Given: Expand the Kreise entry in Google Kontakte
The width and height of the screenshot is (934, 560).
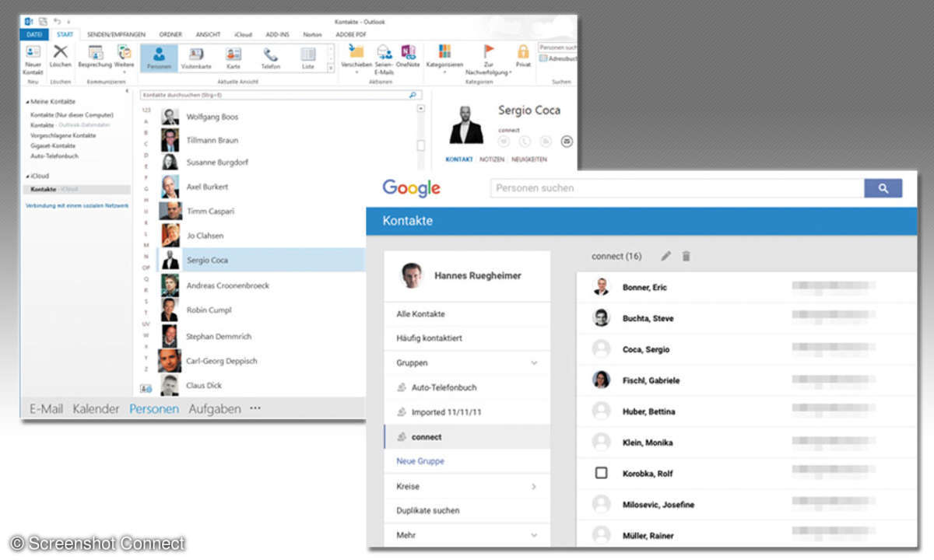Looking at the screenshot, I should (534, 486).
